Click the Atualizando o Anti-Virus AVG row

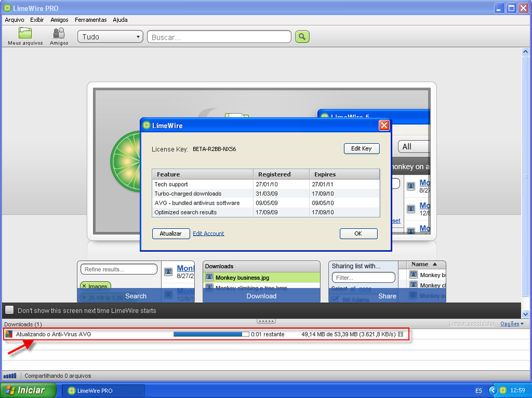207,334
